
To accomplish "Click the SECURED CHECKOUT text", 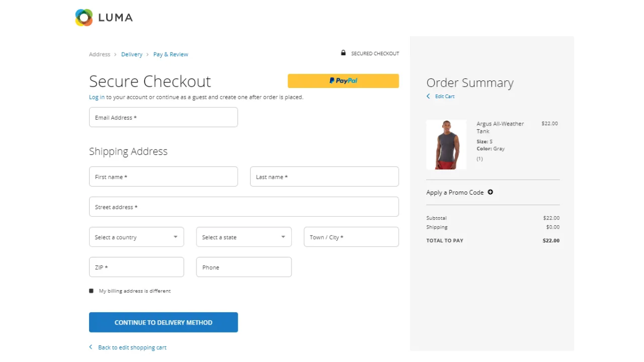I will pos(375,54).
